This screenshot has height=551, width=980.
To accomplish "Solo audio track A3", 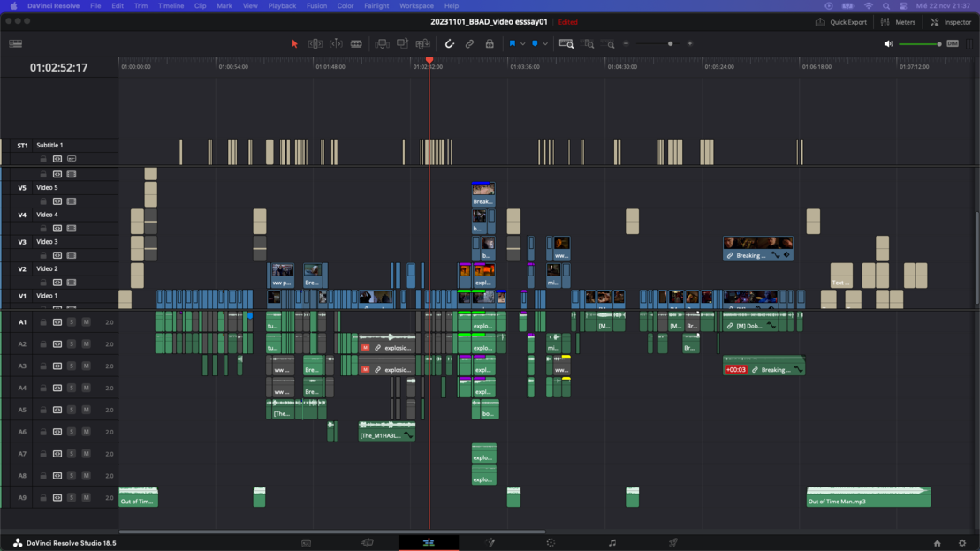I will (x=72, y=366).
